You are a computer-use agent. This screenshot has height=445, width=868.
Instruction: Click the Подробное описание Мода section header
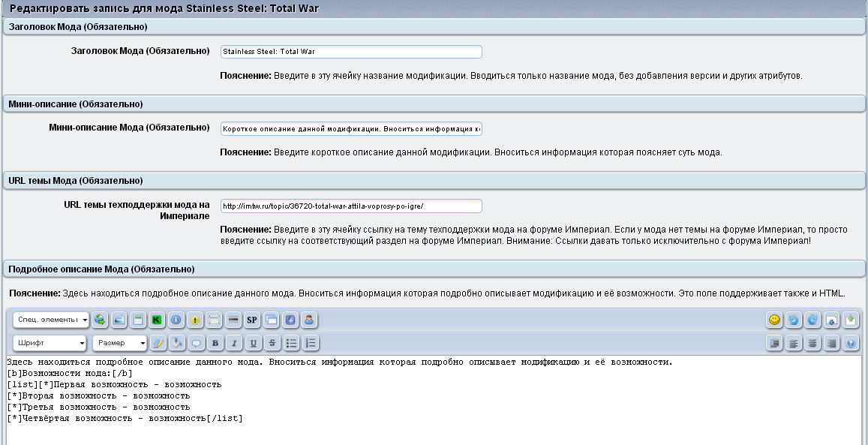434,269
